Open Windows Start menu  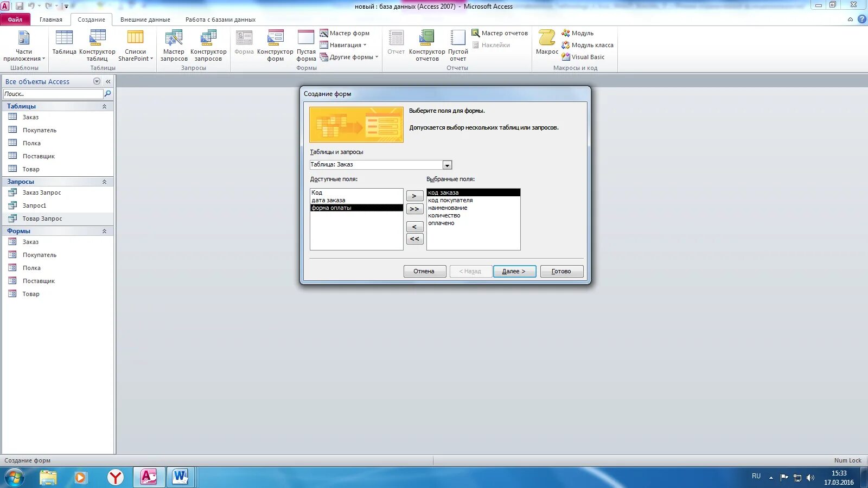tap(15, 478)
